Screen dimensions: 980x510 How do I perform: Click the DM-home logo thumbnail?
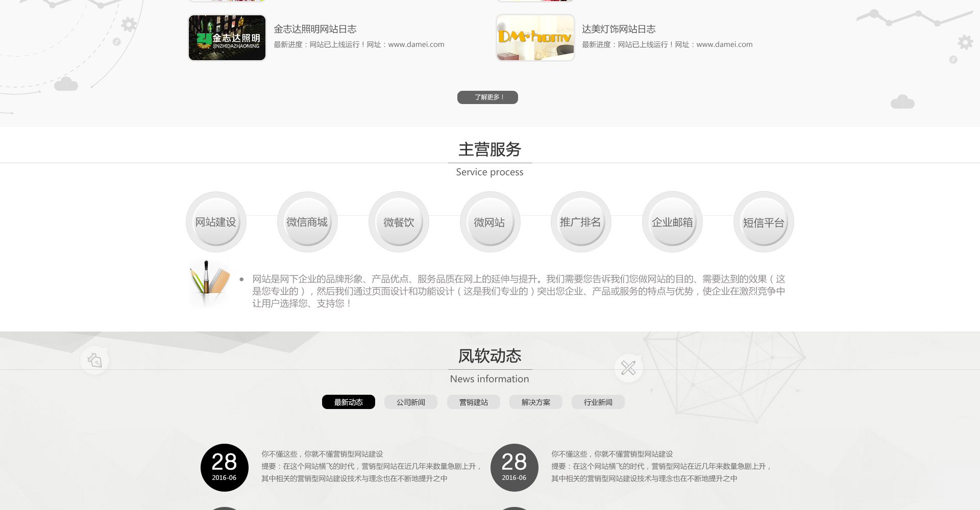(535, 38)
